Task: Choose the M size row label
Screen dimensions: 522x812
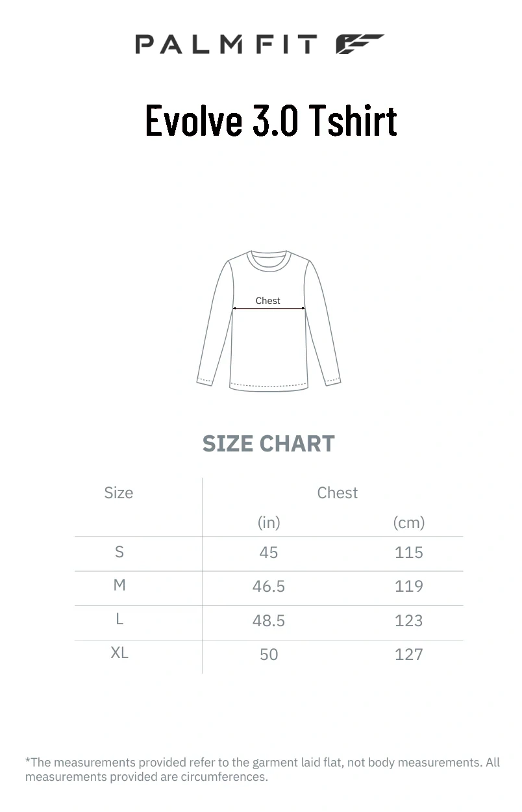Action: pos(119,585)
